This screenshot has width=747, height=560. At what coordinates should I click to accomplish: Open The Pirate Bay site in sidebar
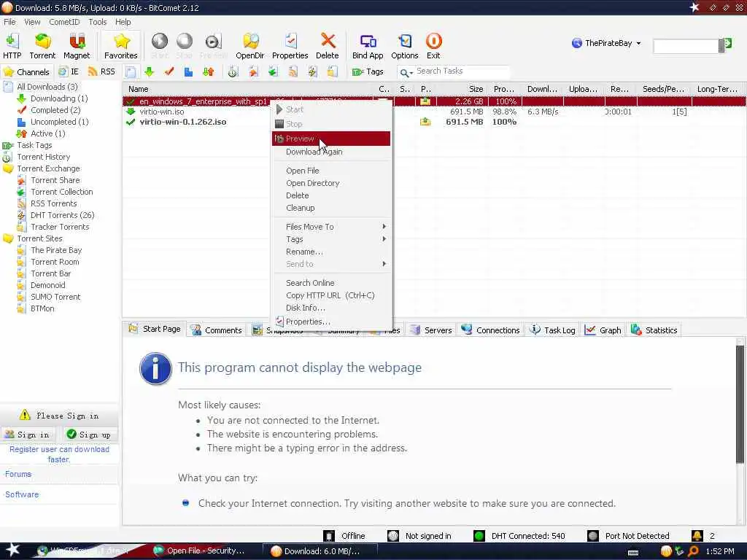56,250
